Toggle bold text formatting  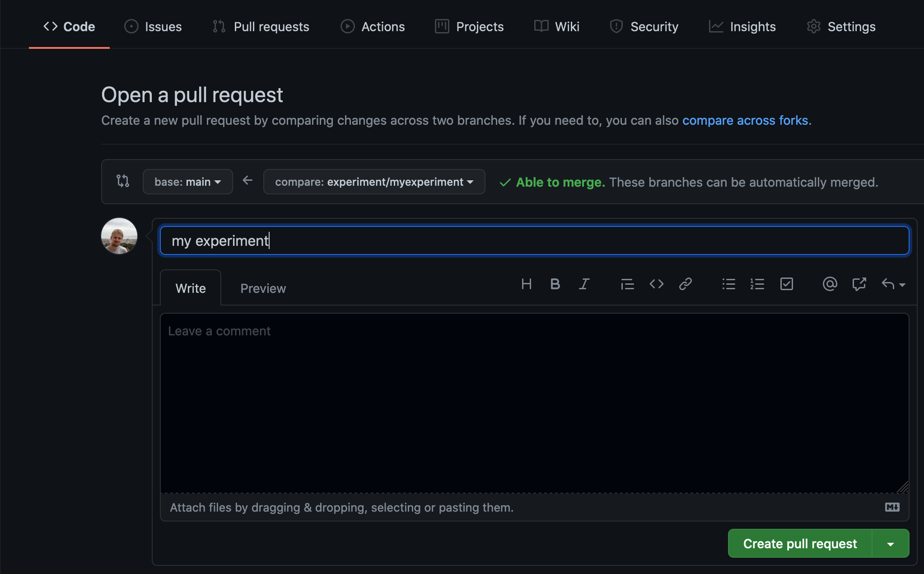coord(555,284)
